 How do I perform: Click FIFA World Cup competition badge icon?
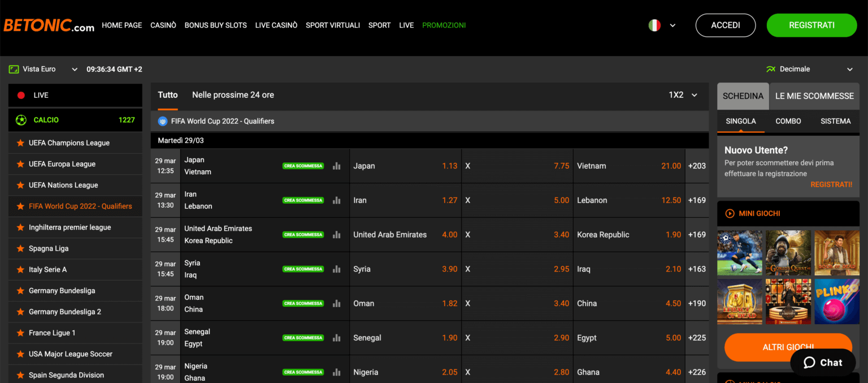click(163, 121)
